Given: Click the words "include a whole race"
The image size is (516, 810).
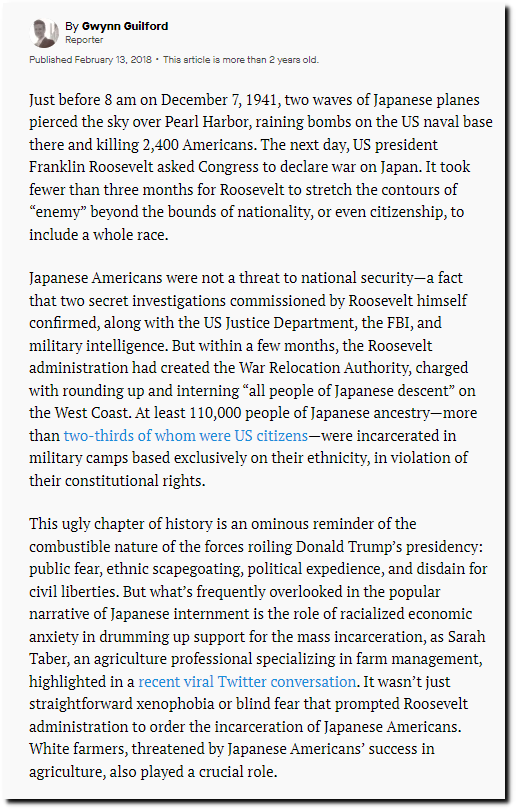Looking at the screenshot, I should coord(97,235).
